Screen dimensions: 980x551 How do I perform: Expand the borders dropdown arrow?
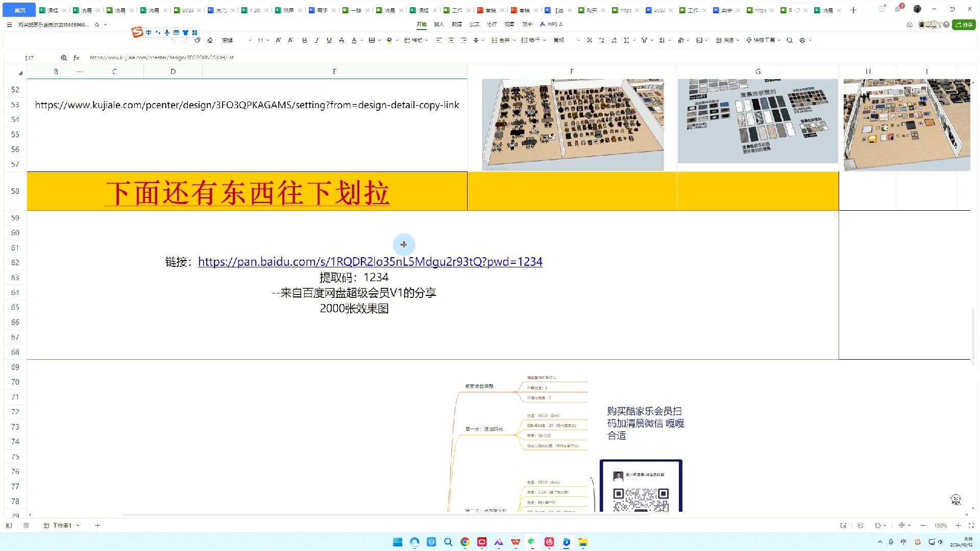(379, 40)
